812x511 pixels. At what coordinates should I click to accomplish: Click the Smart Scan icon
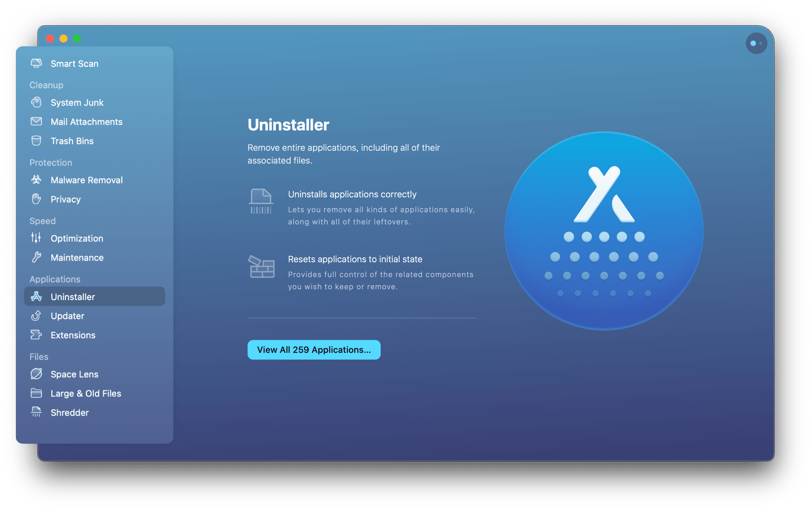coord(36,63)
